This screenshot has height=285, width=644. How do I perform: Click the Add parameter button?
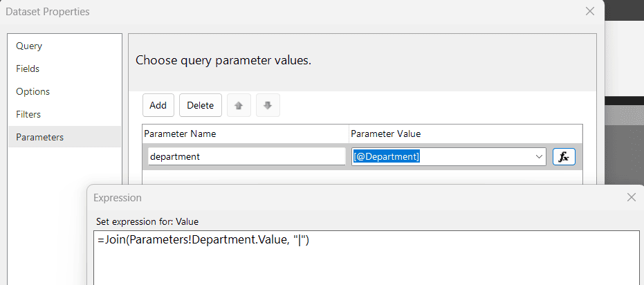(x=158, y=106)
